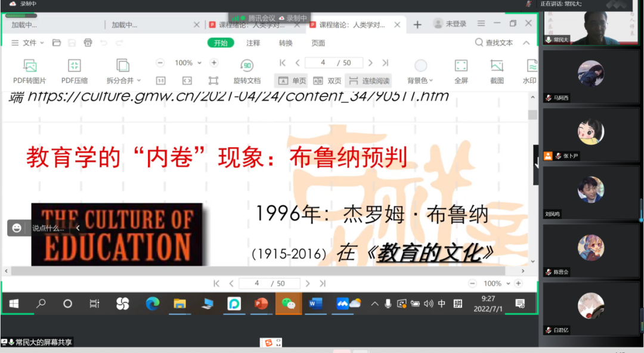The width and height of the screenshot is (644, 353).
Task: Expand the 拆分合并 dropdown
Action: tap(123, 80)
